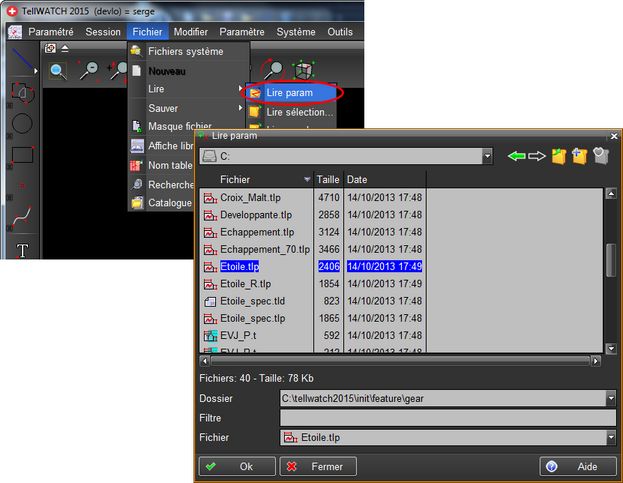Select the arc and tangent tool

click(23, 93)
